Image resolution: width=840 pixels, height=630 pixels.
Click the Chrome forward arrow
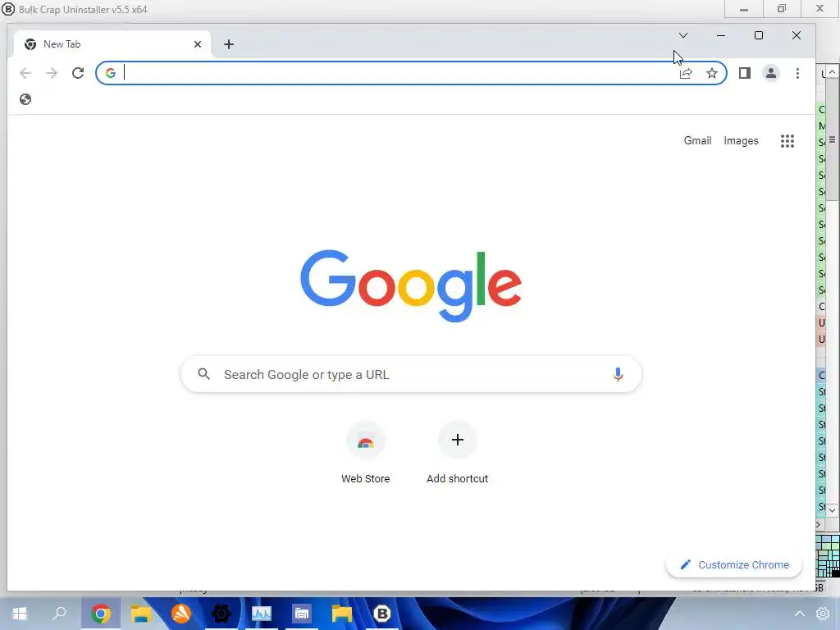[x=52, y=73]
